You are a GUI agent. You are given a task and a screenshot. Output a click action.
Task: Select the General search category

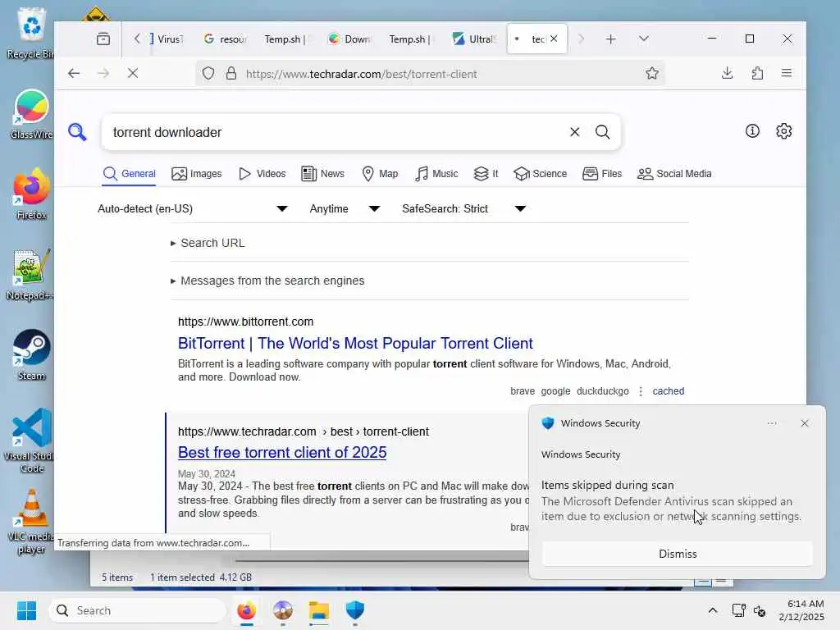[x=129, y=174]
